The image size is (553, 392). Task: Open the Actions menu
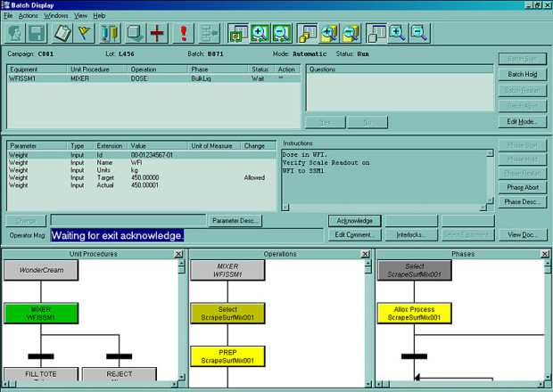pyautogui.click(x=29, y=15)
